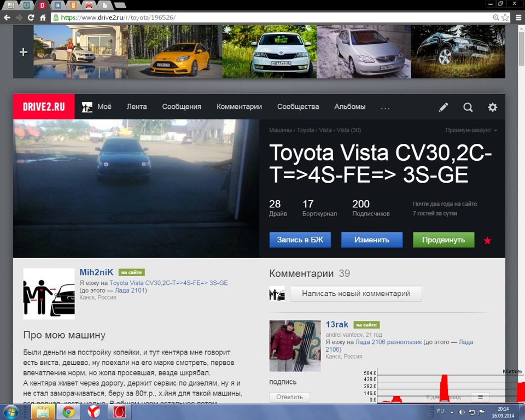Image resolution: width=525 pixels, height=420 pixels.
Task: Click the Chrome taskbar icon
Action: click(68, 412)
